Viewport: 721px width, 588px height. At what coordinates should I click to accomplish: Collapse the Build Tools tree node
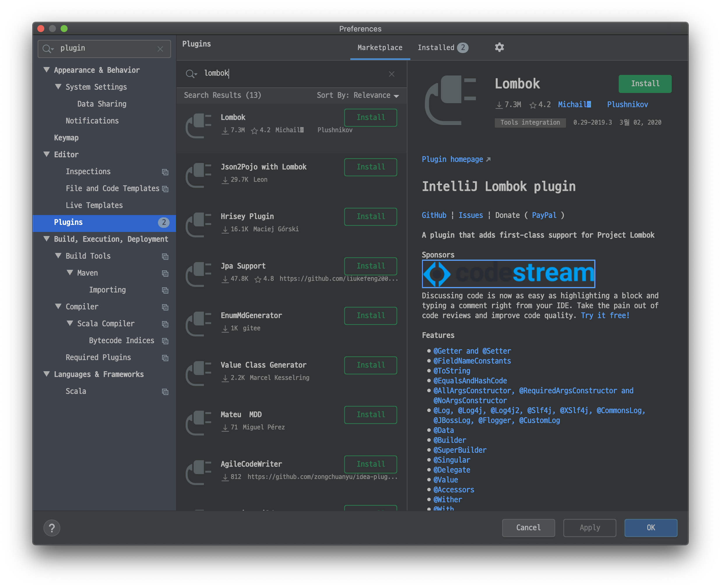point(58,256)
